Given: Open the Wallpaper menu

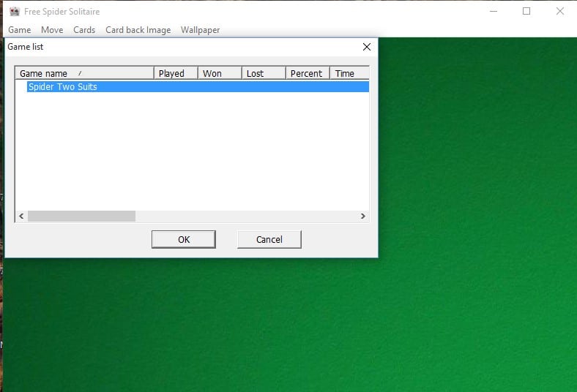Looking at the screenshot, I should 200,30.
